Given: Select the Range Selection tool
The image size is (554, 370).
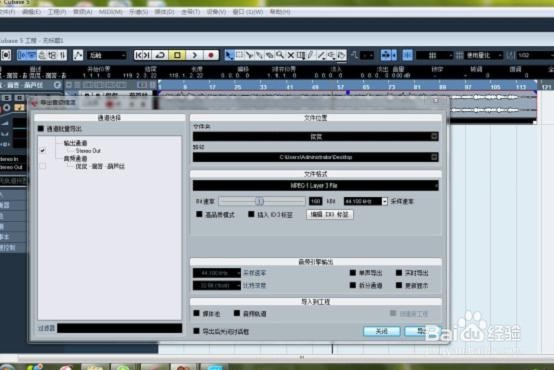Looking at the screenshot, I should (240, 55).
